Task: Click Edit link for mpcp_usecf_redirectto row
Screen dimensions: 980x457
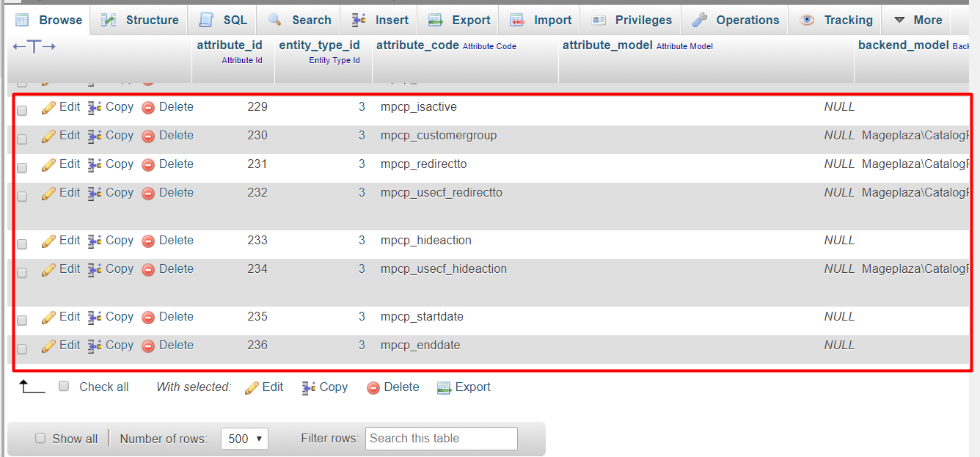Action: [70, 192]
